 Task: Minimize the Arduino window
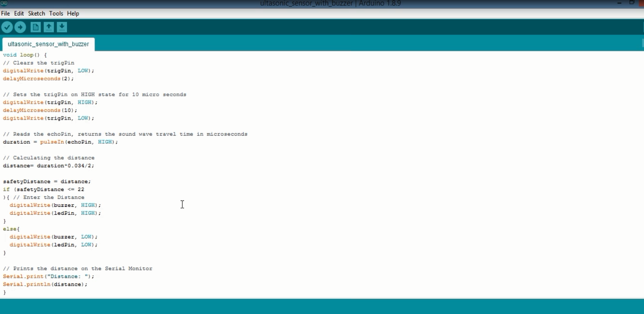pyautogui.click(x=619, y=3)
